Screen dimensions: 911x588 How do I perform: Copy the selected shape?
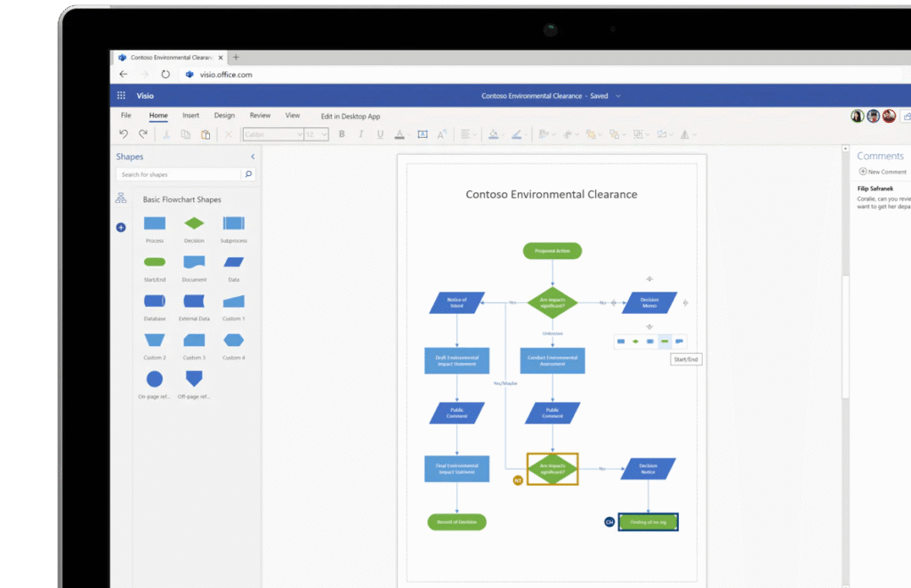coord(185,134)
